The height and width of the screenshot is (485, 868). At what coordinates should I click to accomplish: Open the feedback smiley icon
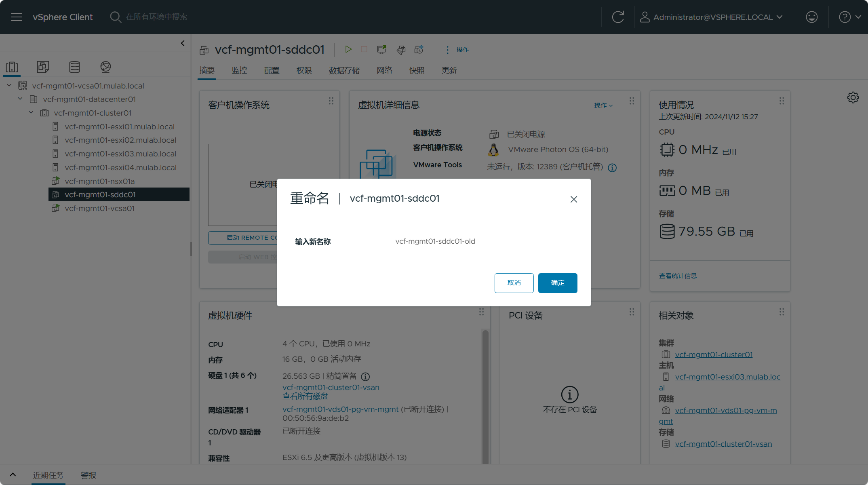click(811, 17)
